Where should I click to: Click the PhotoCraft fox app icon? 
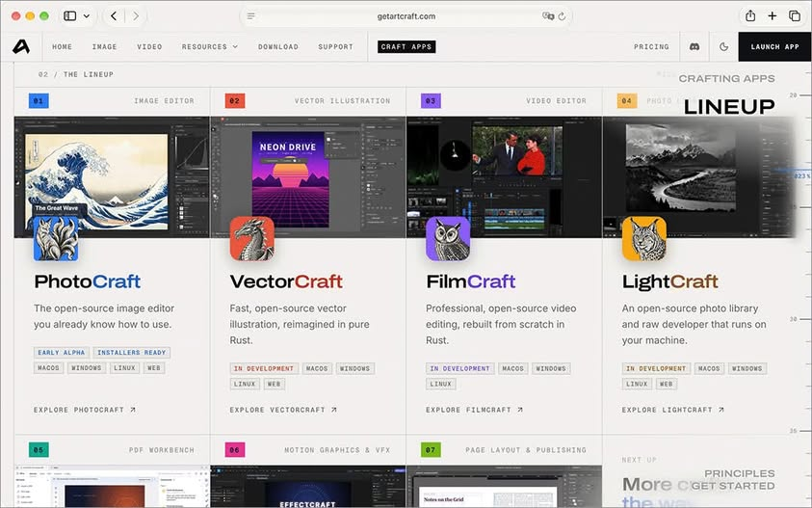tap(56, 238)
